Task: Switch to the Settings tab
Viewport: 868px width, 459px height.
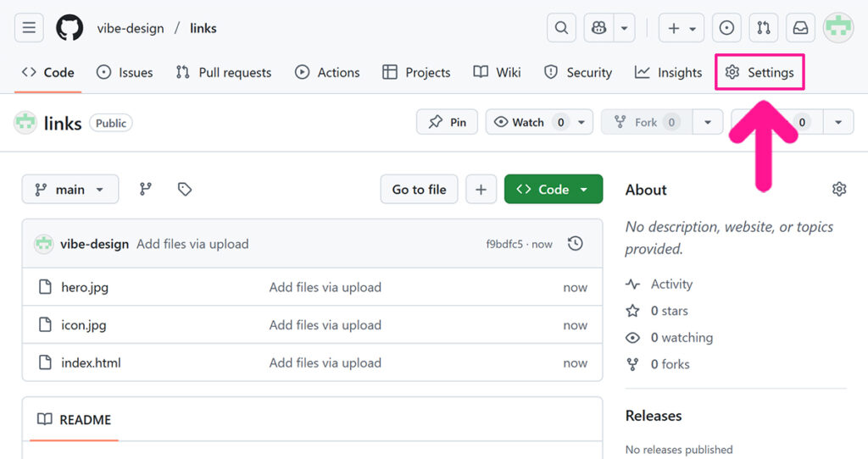Action: click(x=760, y=73)
